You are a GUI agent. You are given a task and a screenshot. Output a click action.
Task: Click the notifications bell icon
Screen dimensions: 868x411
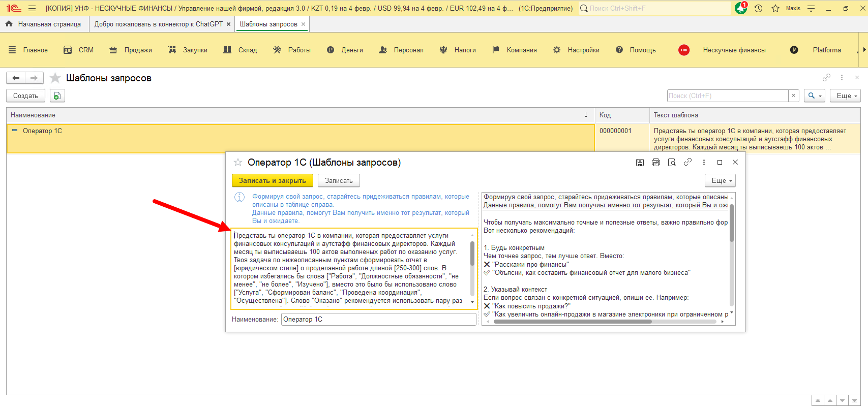pos(741,8)
